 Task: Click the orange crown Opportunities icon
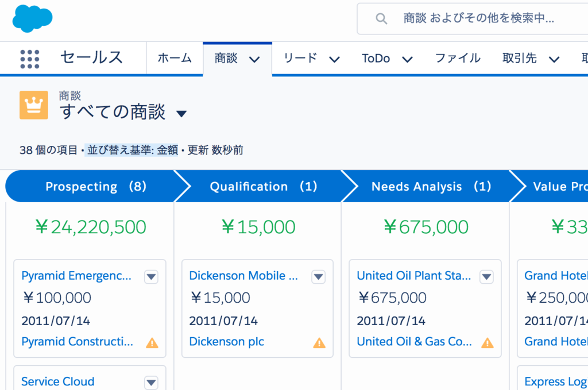34,105
